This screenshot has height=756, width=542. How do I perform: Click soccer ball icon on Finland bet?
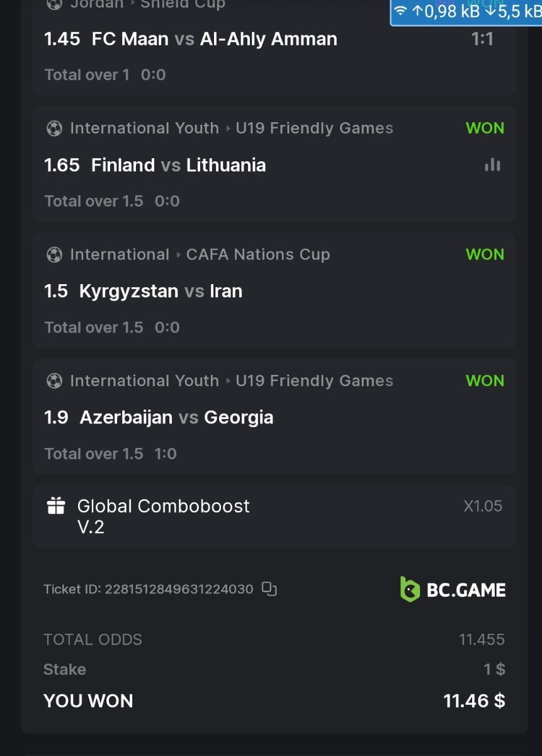[x=55, y=129]
